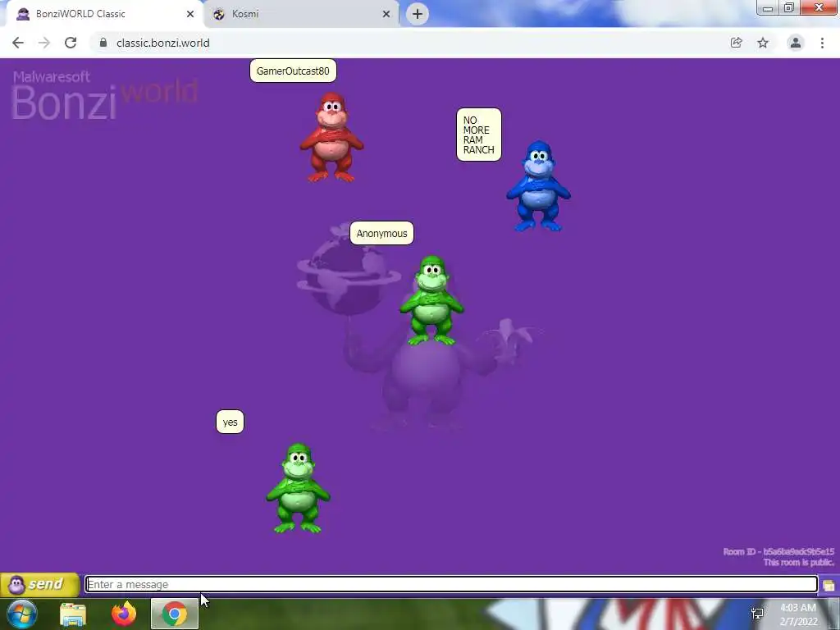Close the Kosmi tab
This screenshot has width=840, height=630.
click(386, 14)
